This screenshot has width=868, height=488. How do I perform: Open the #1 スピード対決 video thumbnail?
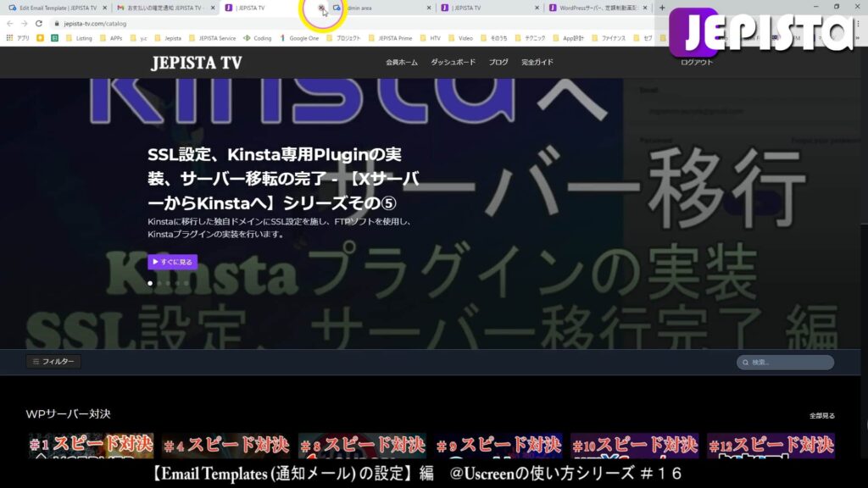click(x=92, y=446)
